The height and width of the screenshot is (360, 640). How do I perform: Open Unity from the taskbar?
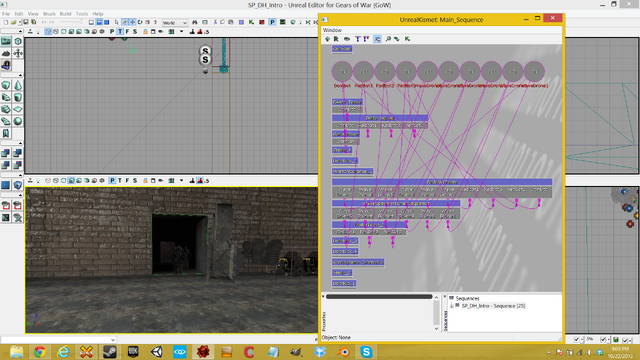coord(156,352)
